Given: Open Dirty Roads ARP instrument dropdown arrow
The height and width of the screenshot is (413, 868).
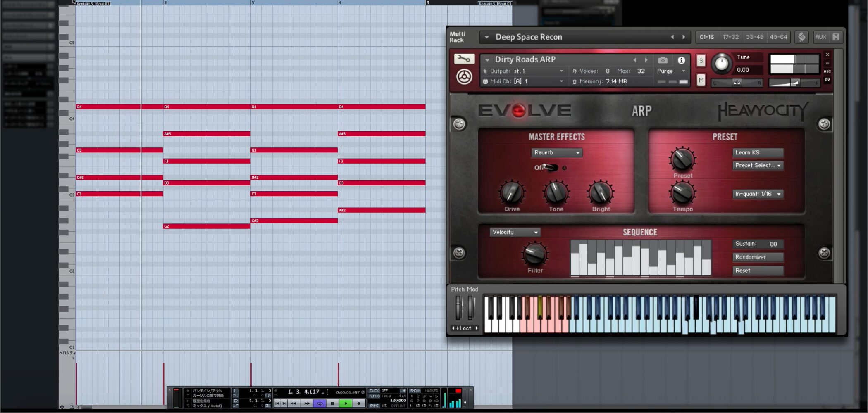Looking at the screenshot, I should pos(487,60).
